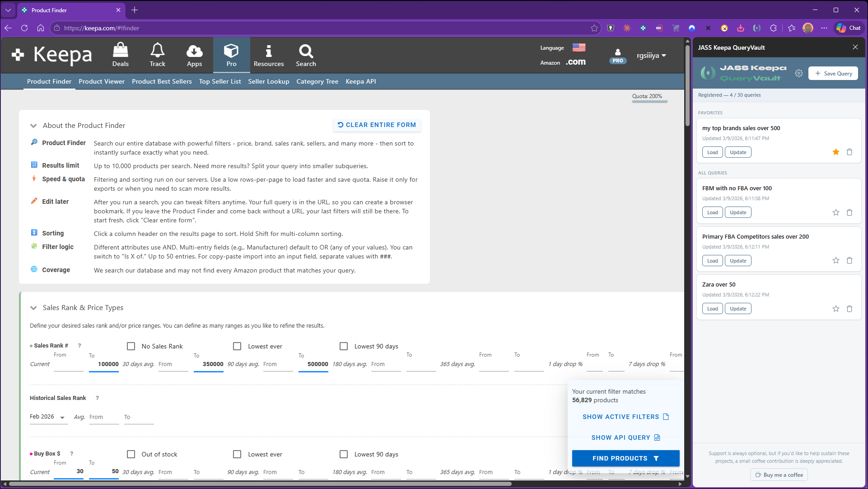Image resolution: width=868 pixels, height=489 pixels.
Task: Click Sales Rank Current To field 100000
Action: (104, 364)
